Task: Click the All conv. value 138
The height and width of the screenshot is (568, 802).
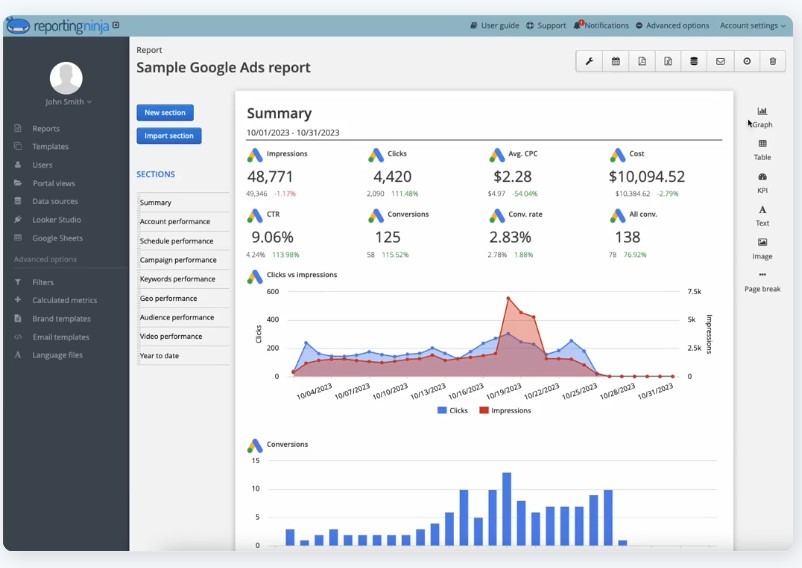Action: pyautogui.click(x=628, y=237)
